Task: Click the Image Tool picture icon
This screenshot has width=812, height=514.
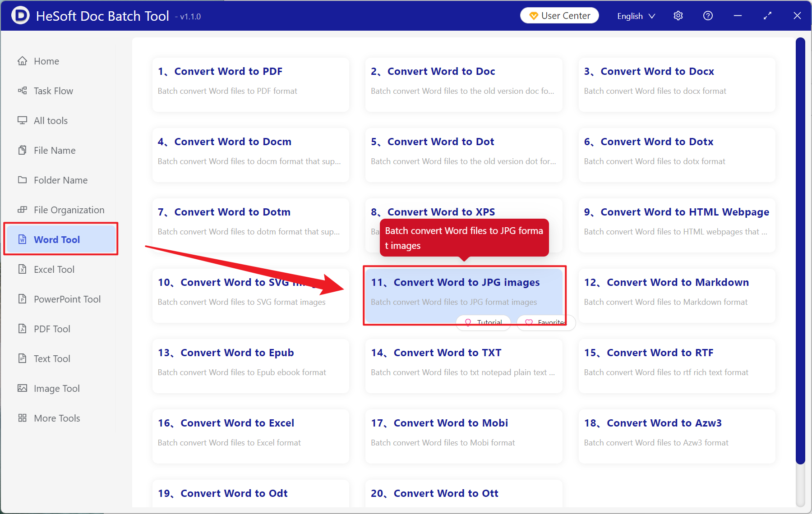Action: pyautogui.click(x=22, y=388)
